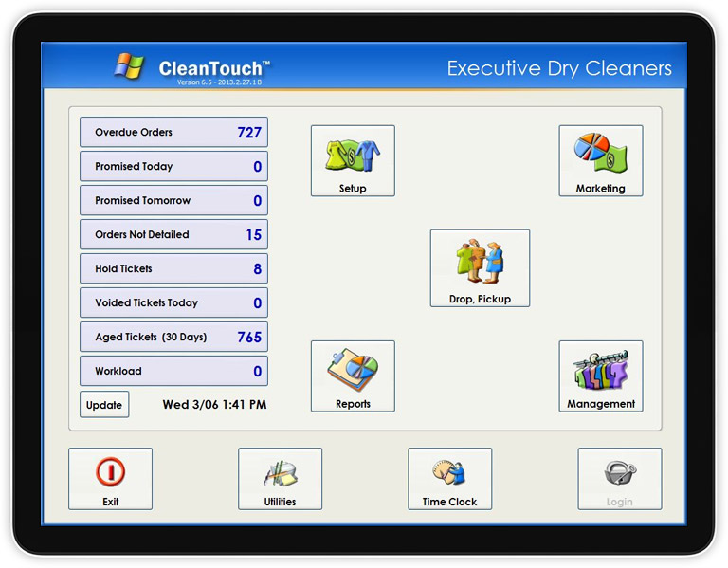Open Orders Not Detailed entry
This screenshot has width=728, height=568.
(x=173, y=235)
